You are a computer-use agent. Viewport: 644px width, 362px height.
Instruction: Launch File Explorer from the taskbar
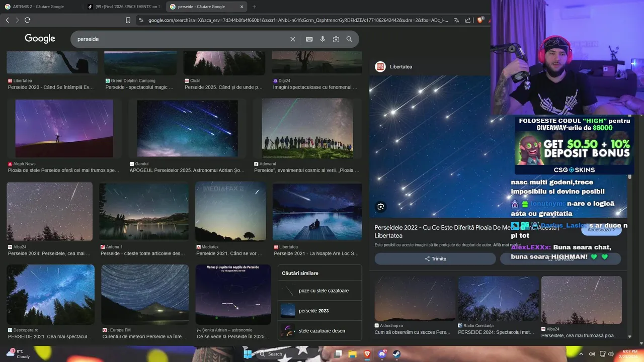point(353,354)
